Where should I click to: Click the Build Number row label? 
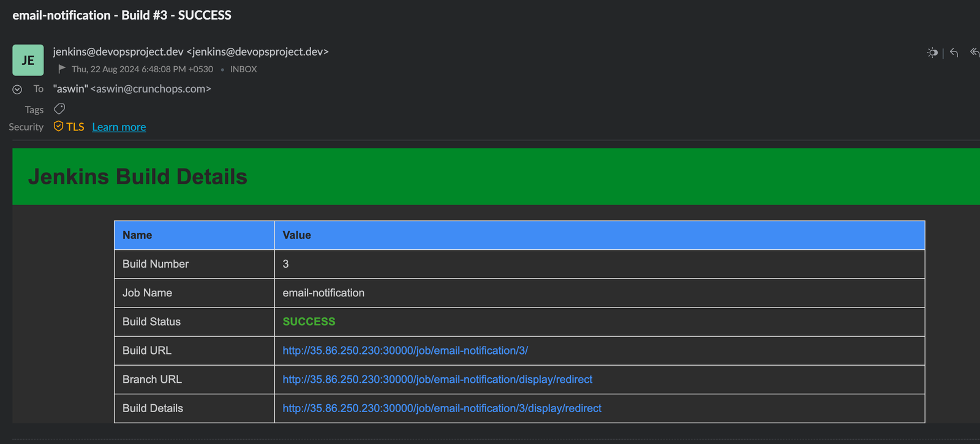point(156,264)
